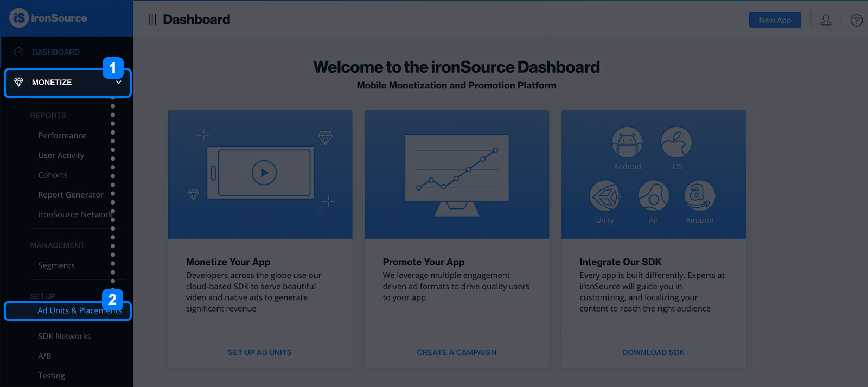Select the Air platform icon

pos(653,196)
